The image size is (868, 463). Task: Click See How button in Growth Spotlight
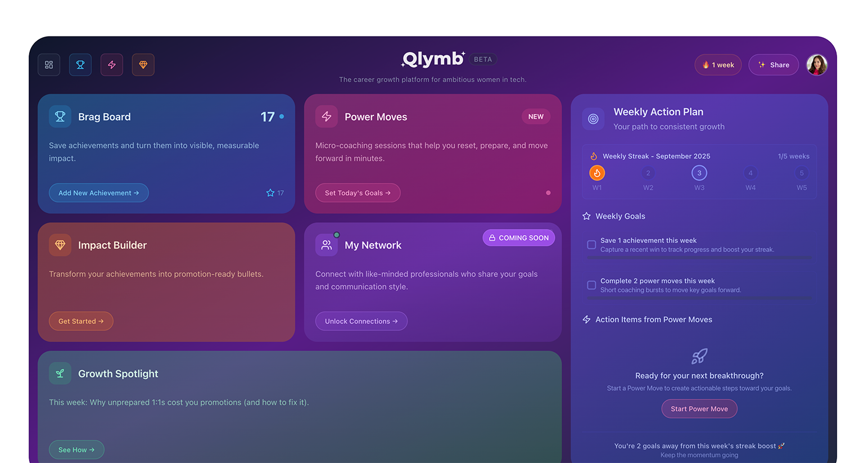coord(76,449)
